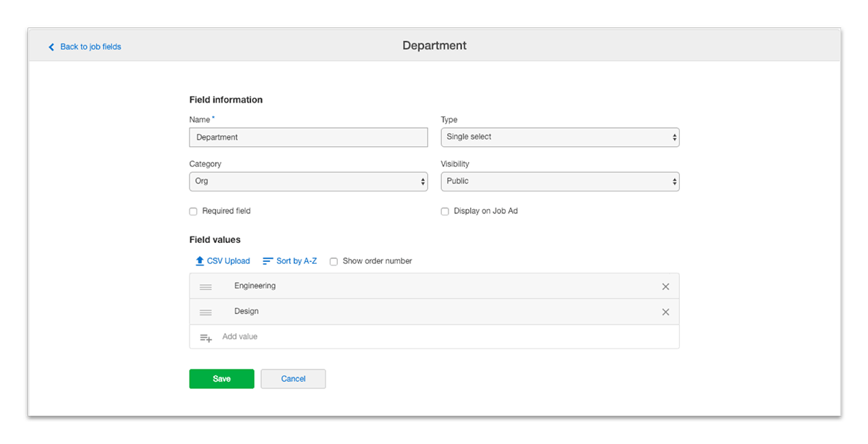This screenshot has height=444, width=868.
Task: Click the back arrow chevron icon
Action: tap(51, 47)
